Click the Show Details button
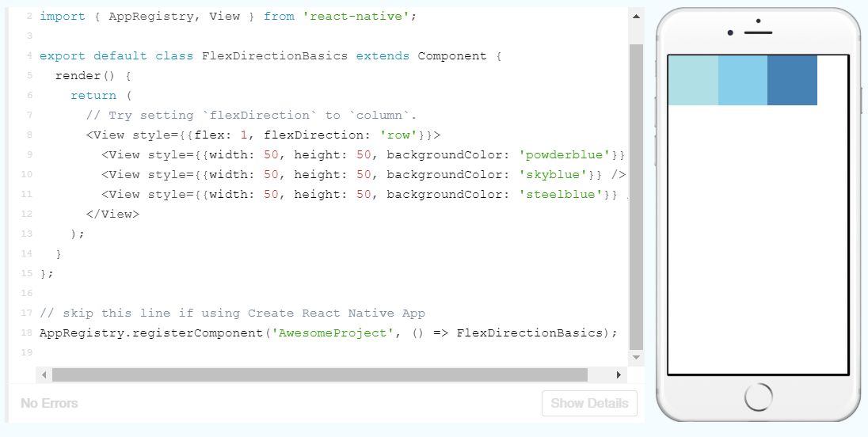The height and width of the screenshot is (437, 868). 589,403
